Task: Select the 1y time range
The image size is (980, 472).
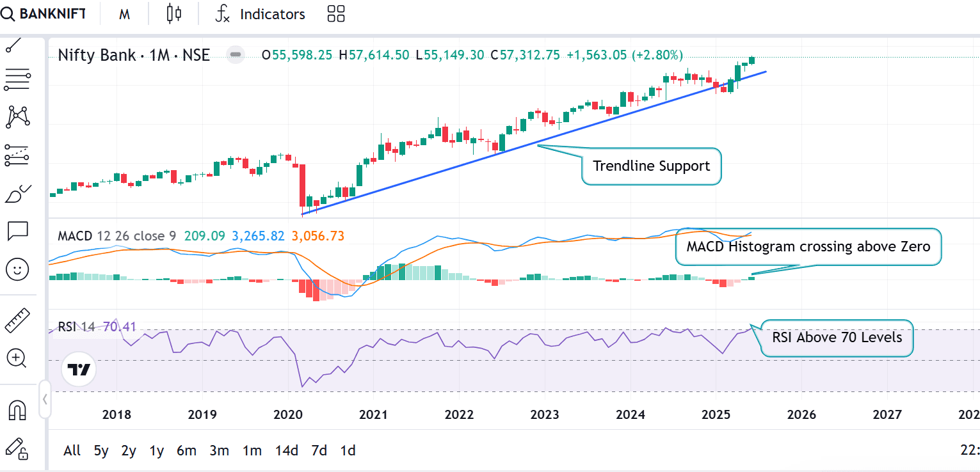Action: coord(157,450)
